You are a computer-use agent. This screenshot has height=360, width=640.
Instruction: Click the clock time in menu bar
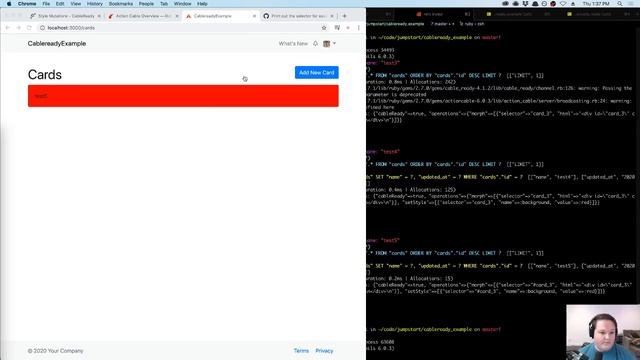point(596,4)
